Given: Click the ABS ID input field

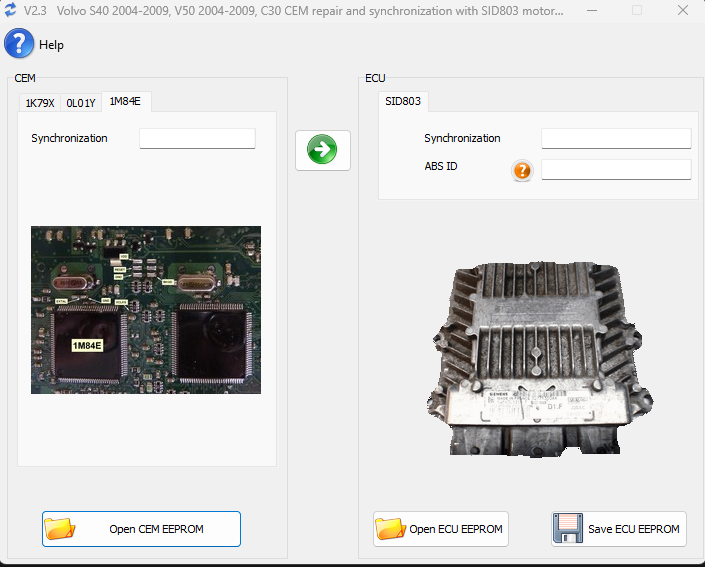Looking at the screenshot, I should pyautogui.click(x=616, y=170).
